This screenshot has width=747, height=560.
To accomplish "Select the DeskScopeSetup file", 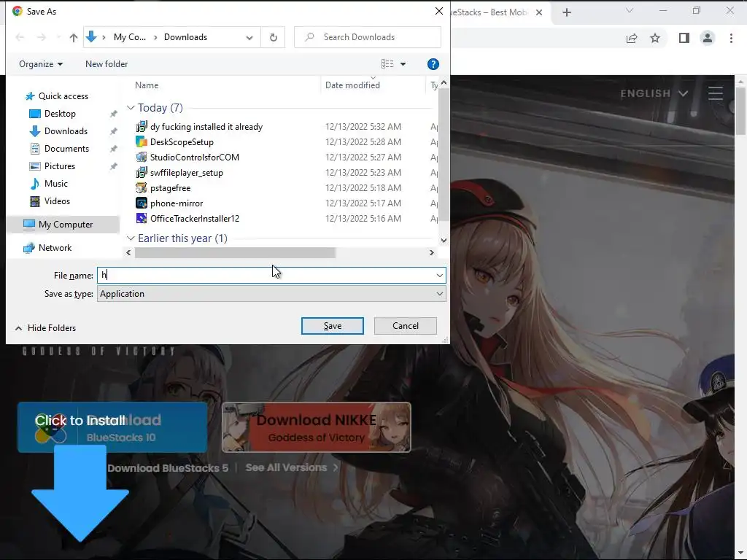I will pos(182,142).
